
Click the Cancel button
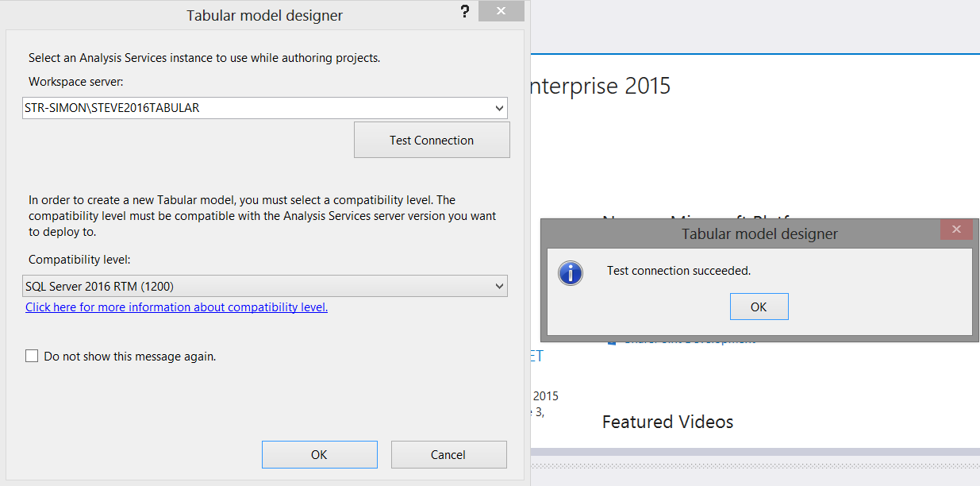[x=448, y=455]
